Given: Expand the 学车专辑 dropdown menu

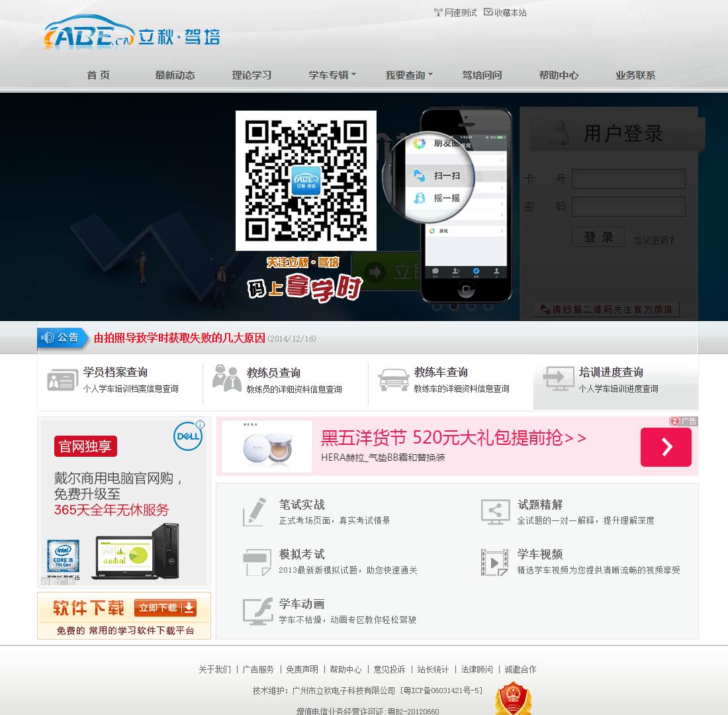Looking at the screenshot, I should click(332, 75).
